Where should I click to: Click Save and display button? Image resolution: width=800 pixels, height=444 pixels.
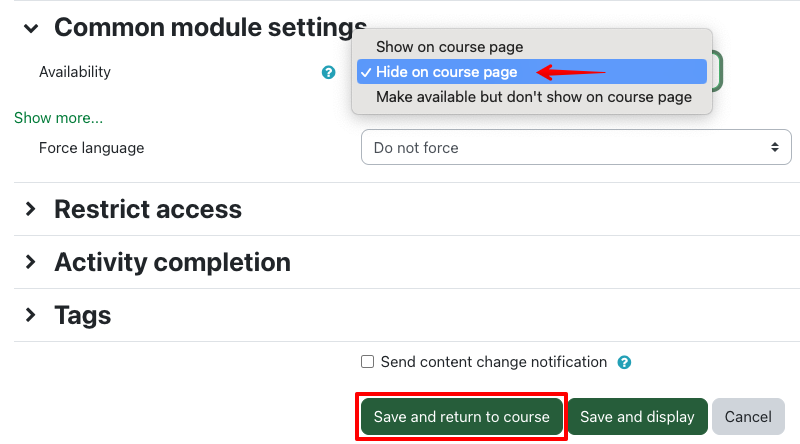(x=637, y=417)
